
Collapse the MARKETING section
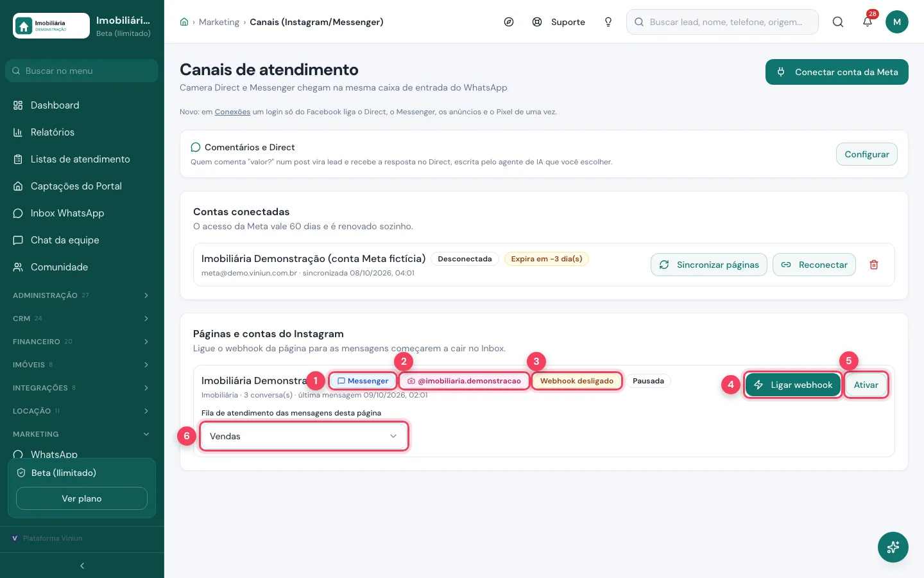pos(82,434)
